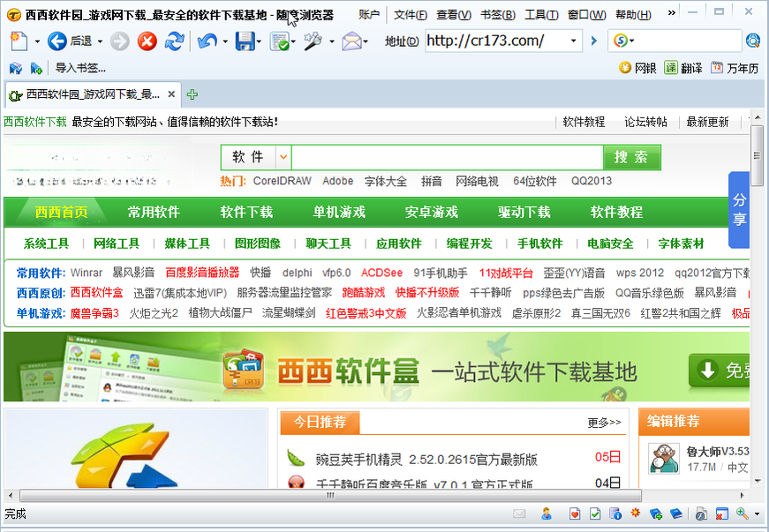Click the horizontal page scrollbar thumb
This screenshot has height=532, width=769.
click(x=330, y=495)
